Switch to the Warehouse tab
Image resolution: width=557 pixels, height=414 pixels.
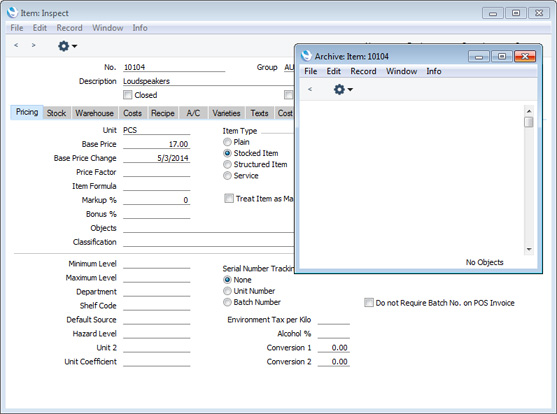[94, 113]
